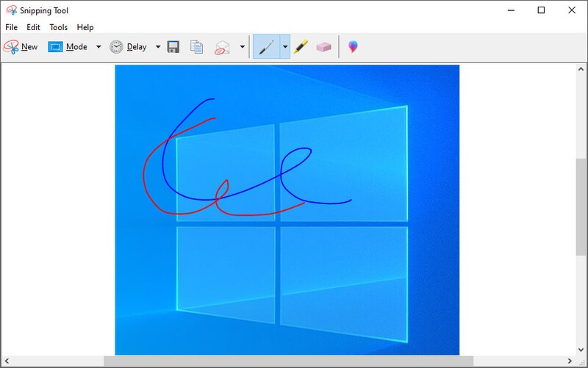588x368 pixels.
Task: Open the Tools menu
Action: [x=59, y=27]
